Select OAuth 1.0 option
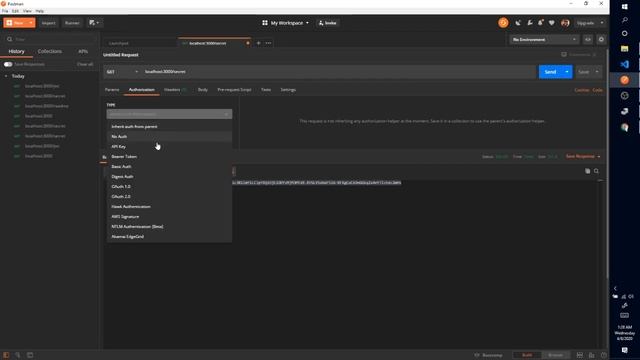Screen dimensions: 640x360 click(x=169, y=187)
